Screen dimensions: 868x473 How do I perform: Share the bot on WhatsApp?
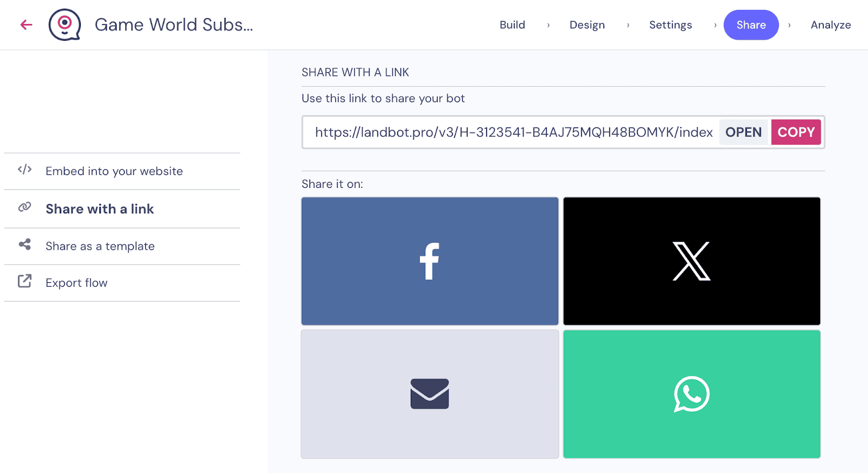692,394
